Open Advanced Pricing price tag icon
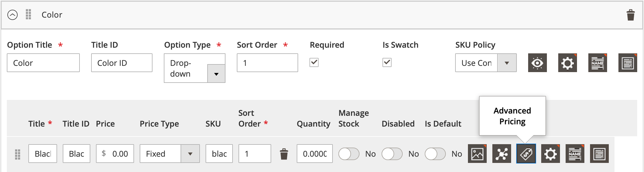Image resolution: width=644 pixels, height=172 pixels. (x=526, y=154)
